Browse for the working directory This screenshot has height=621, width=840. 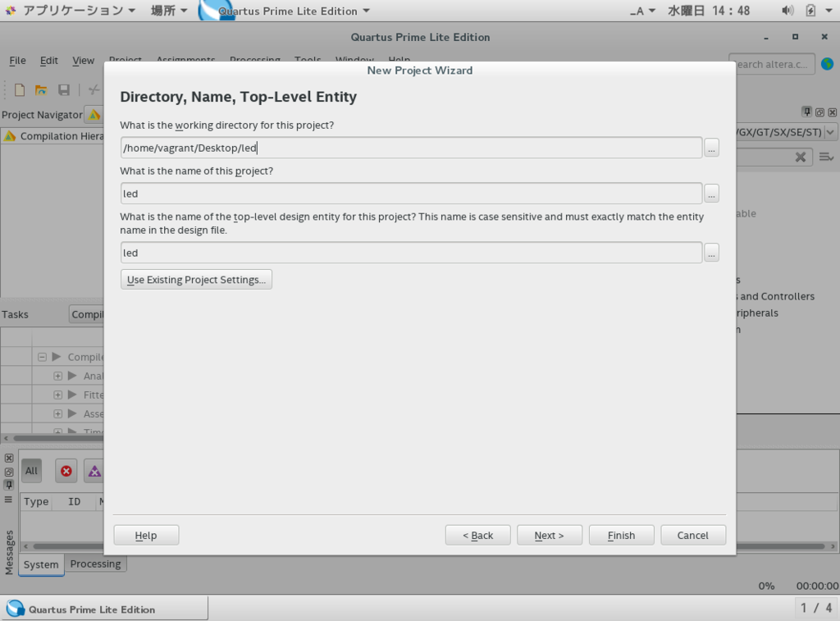(x=711, y=148)
